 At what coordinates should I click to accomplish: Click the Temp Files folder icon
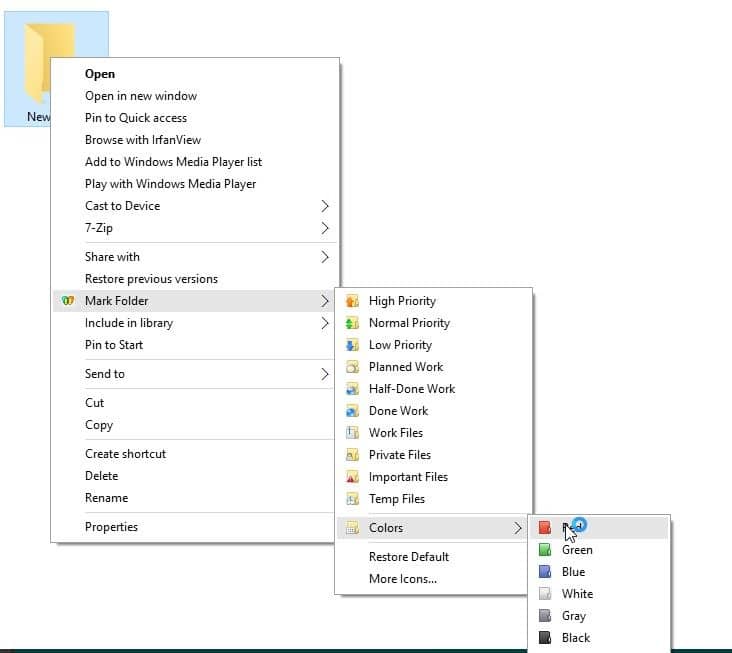(x=352, y=499)
